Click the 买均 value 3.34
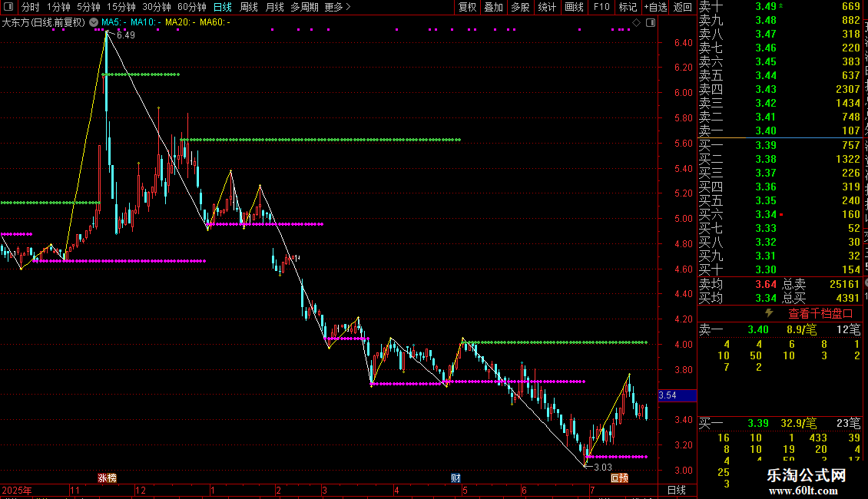This screenshot has width=868, height=499. tap(766, 298)
